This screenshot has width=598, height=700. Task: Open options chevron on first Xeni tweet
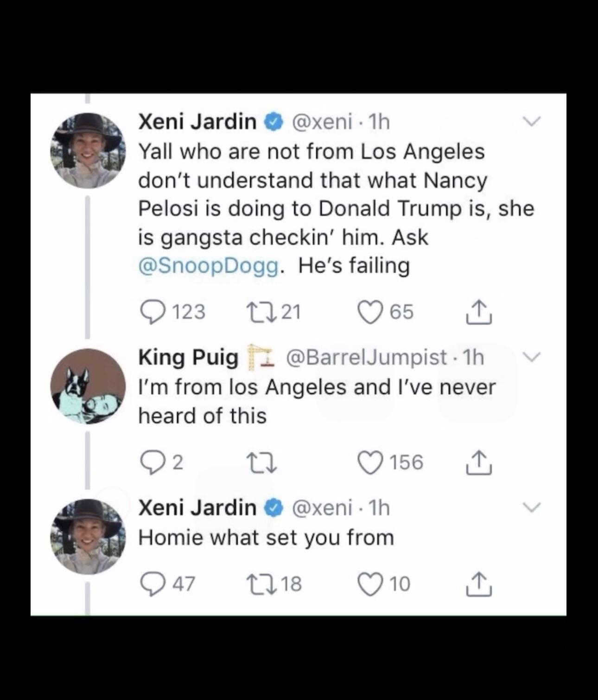coord(532,122)
